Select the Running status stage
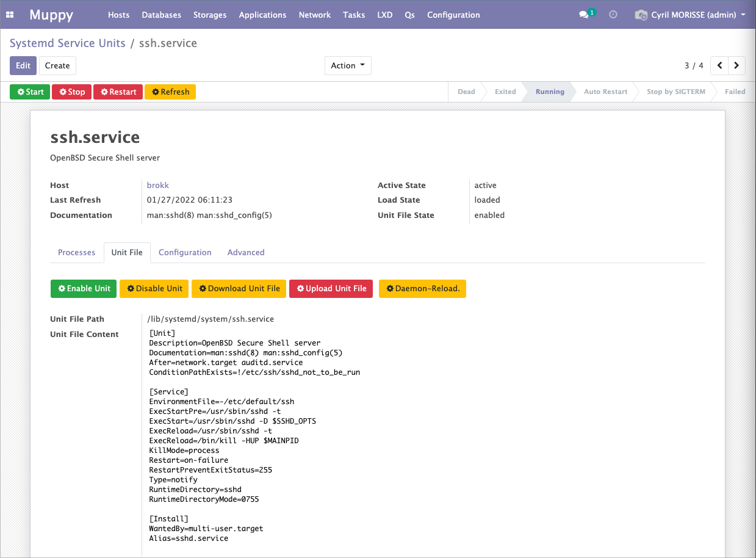Viewport: 756px width, 558px height. [x=550, y=92]
